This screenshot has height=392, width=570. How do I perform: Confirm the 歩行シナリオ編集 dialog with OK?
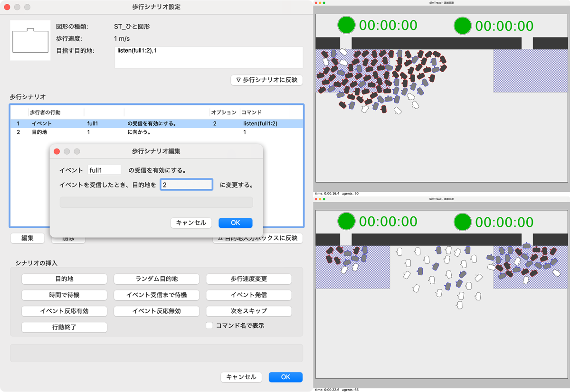pyautogui.click(x=235, y=223)
